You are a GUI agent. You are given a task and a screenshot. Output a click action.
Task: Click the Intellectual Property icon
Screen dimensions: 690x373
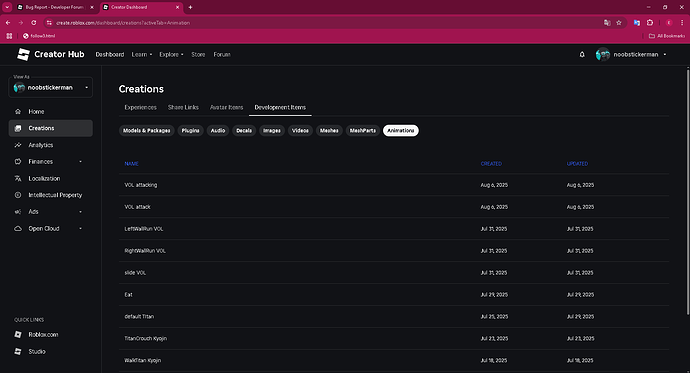[18, 195]
